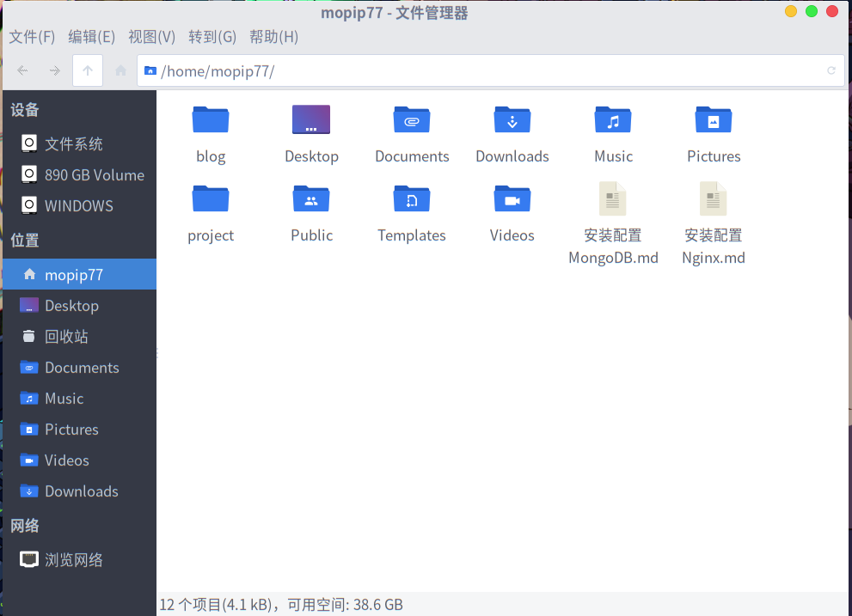Open the WINDOWS volume from the sidebar
The image size is (852, 616).
click(79, 205)
